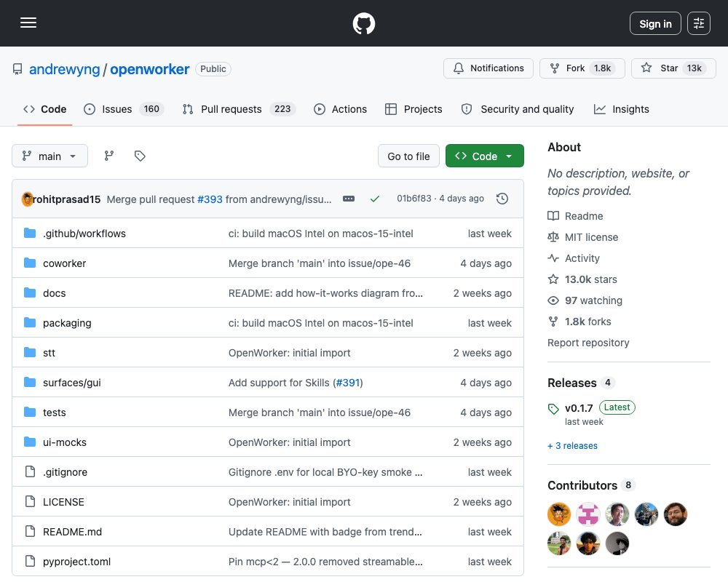Star the repository with Star button
728x582 pixels.
point(673,68)
